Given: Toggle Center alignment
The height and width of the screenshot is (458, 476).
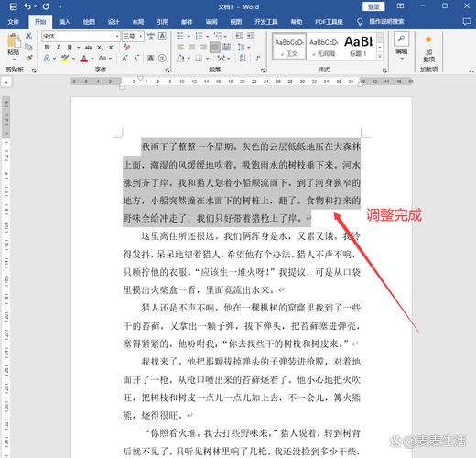Looking at the screenshot, I should pos(191,47).
